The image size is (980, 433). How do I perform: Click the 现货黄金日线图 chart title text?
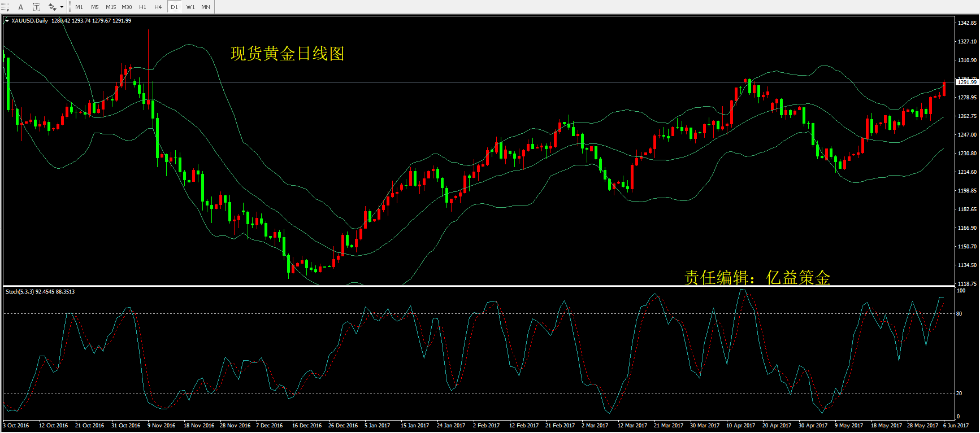tap(287, 54)
